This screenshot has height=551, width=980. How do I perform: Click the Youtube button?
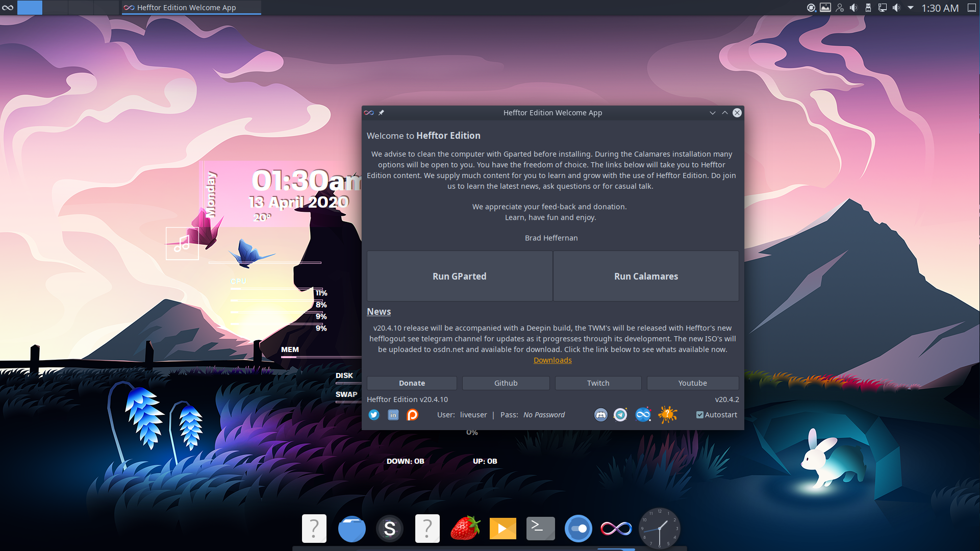click(x=693, y=383)
